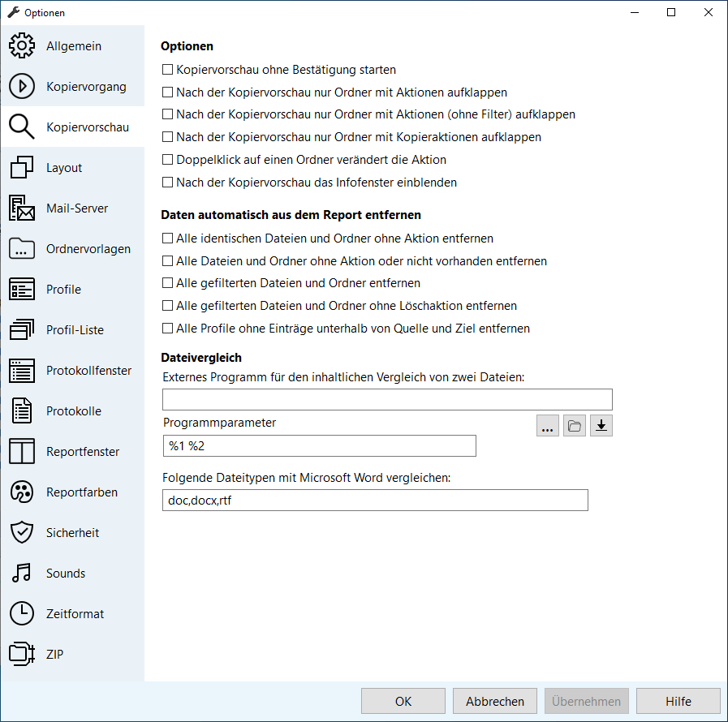Enable Kopiervorschau ohne Bestätigung starten

(169, 71)
